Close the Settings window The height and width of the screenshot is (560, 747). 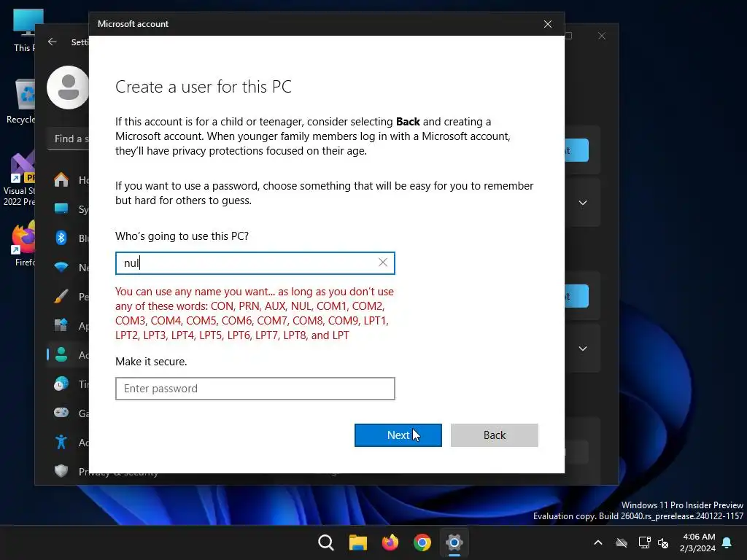602,36
